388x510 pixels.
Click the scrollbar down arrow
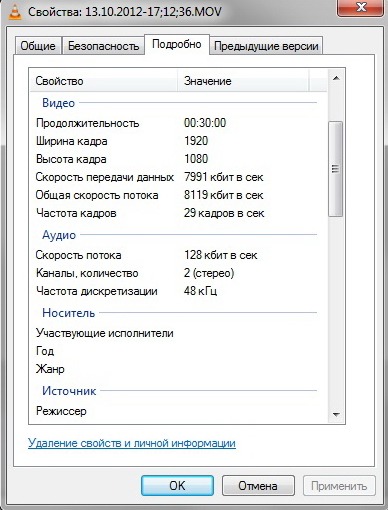[336, 415]
